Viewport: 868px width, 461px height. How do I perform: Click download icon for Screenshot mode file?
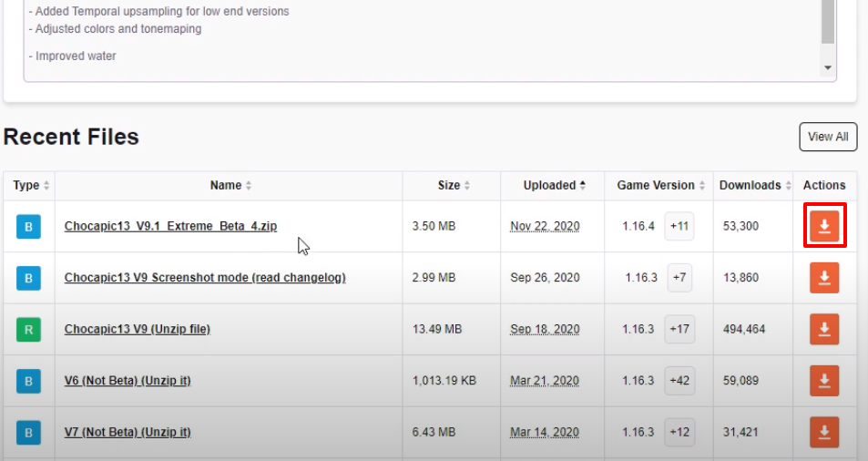[824, 277]
